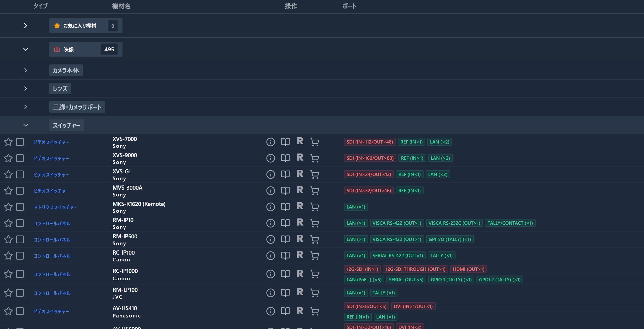Tick the checkbox for XVS-7000
This screenshot has height=329, width=644.
(20, 142)
